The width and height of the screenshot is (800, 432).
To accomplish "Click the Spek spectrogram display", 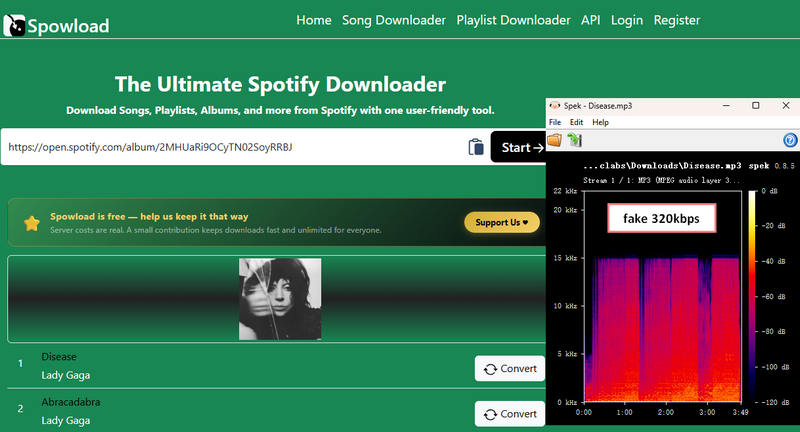I will (x=662, y=296).
